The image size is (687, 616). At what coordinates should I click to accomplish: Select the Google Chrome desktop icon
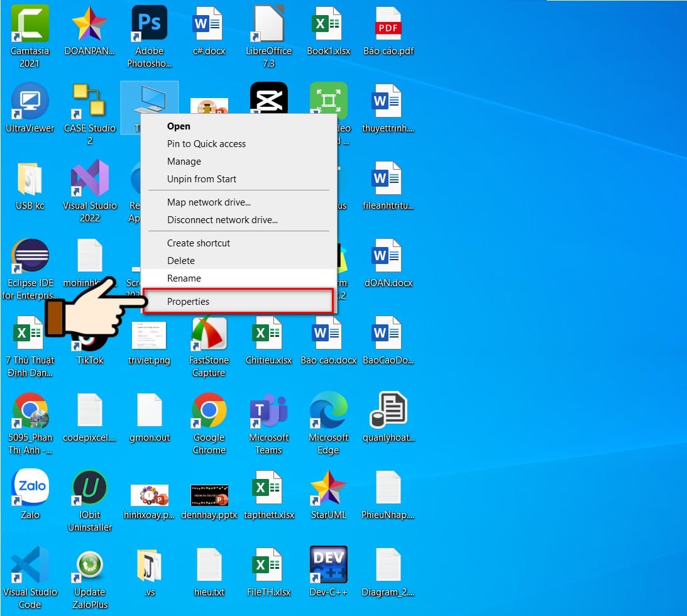tap(209, 410)
